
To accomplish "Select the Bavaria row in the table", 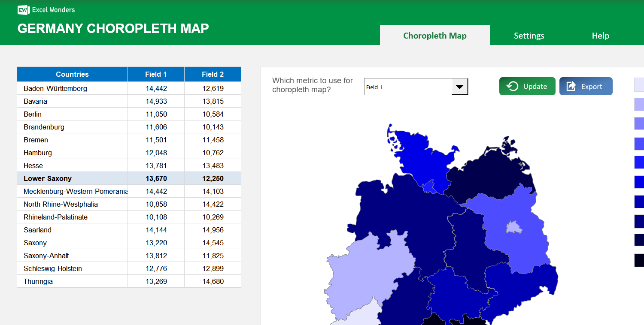I will [72, 101].
